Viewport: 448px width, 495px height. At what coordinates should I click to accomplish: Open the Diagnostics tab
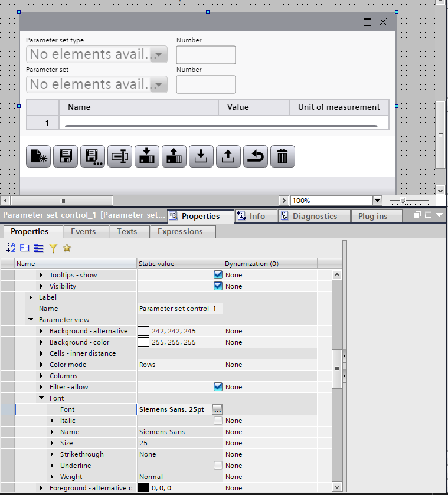click(315, 216)
